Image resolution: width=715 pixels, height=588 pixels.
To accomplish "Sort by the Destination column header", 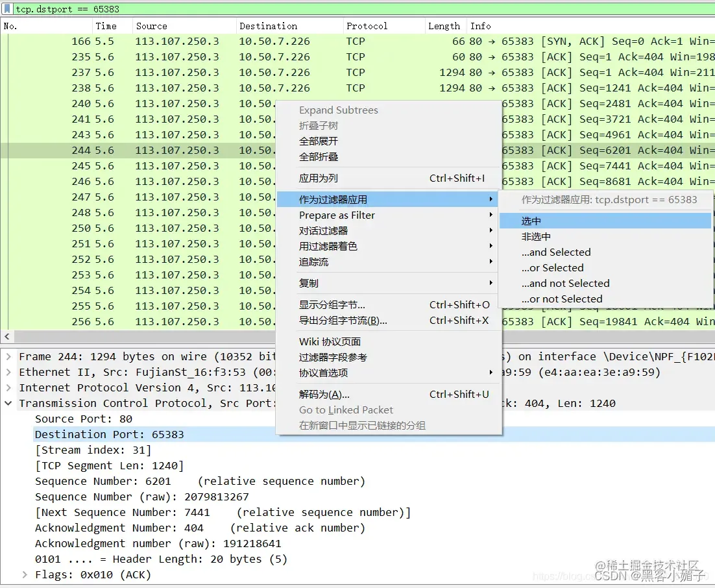I will [289, 26].
